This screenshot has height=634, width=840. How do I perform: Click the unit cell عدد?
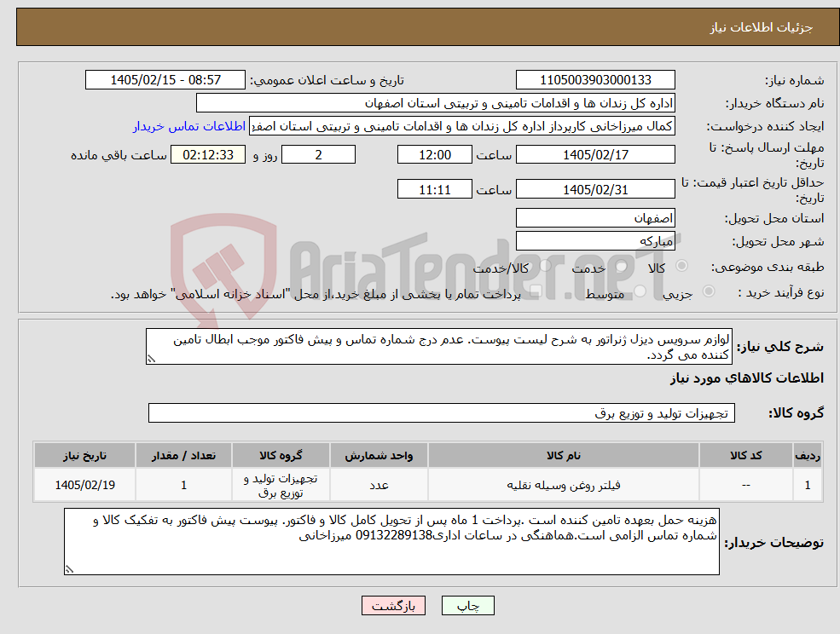click(x=379, y=485)
